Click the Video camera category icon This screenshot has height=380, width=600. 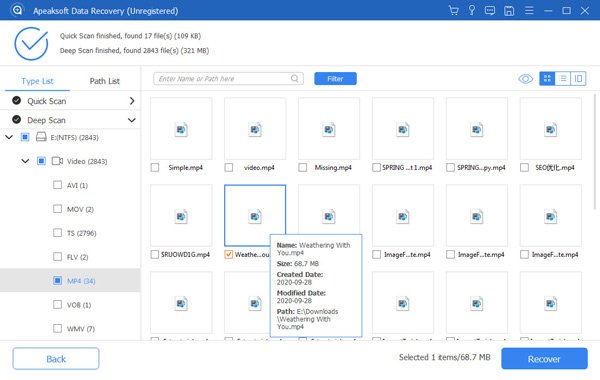[x=57, y=161]
